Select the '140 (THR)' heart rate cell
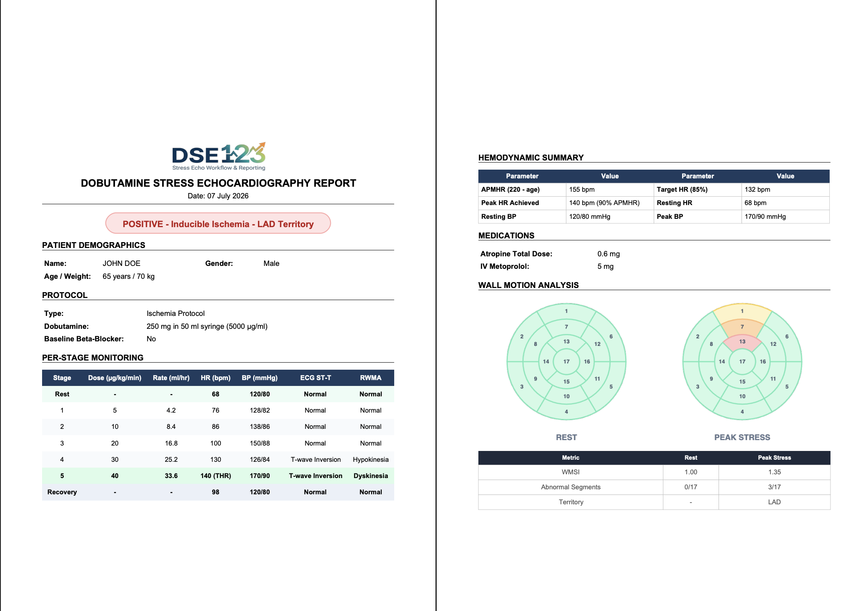The image size is (868, 611). pyautogui.click(x=215, y=476)
